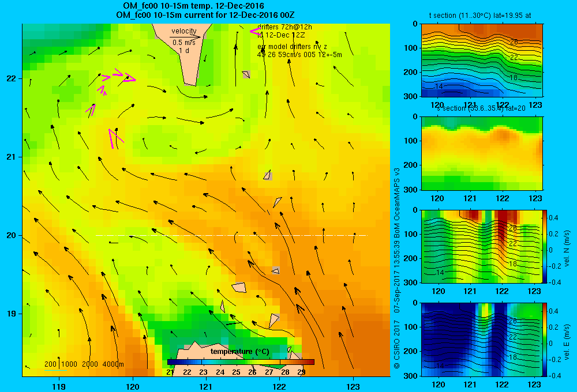
Task: Click longitude tick label '121' on main map axis
Action: click(206, 386)
